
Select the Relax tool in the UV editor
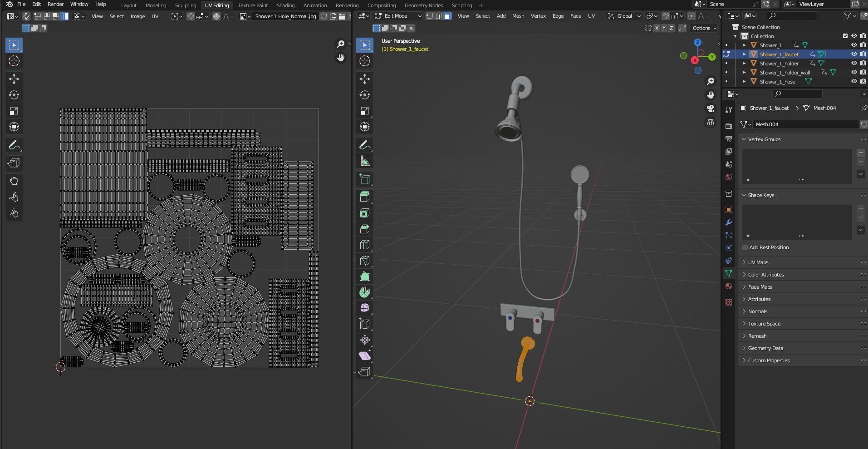(x=14, y=197)
